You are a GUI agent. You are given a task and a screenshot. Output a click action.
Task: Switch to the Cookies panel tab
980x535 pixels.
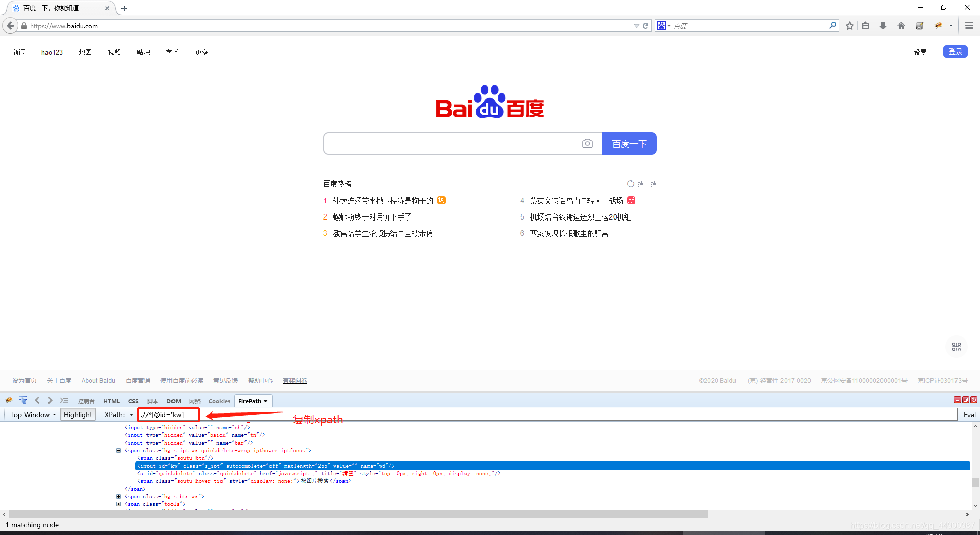point(219,401)
